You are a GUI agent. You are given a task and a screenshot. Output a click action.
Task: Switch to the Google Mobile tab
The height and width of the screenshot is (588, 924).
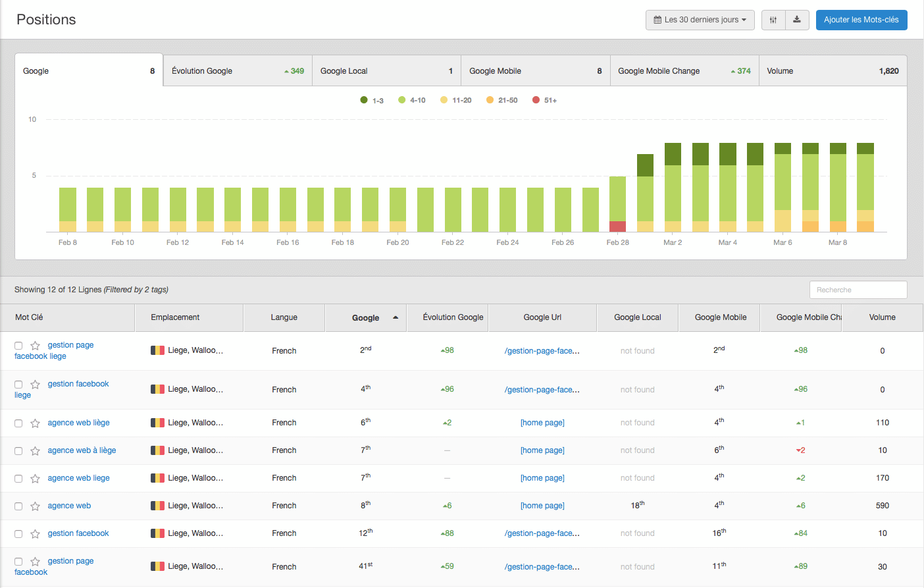(535, 71)
